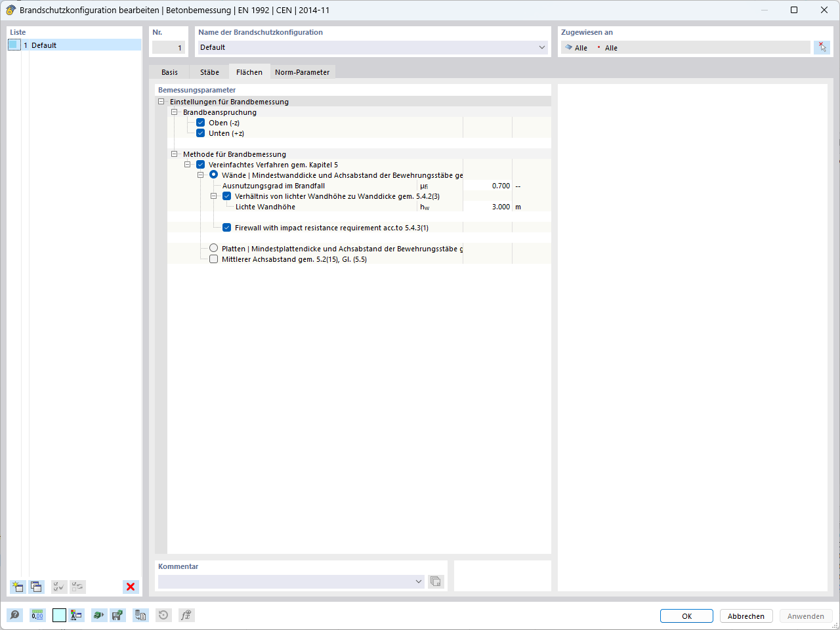Viewport: 840px width, 630px height.
Task: Collapse the Verhältnis Wandhöhe expander
Action: [x=214, y=196]
